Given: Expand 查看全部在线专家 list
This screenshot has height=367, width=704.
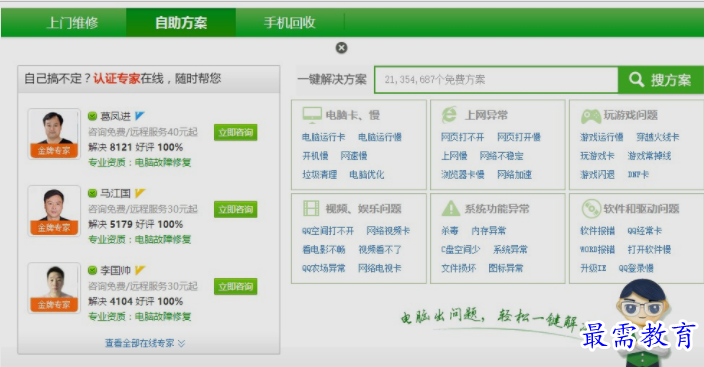Looking at the screenshot, I should pyautogui.click(x=145, y=343).
